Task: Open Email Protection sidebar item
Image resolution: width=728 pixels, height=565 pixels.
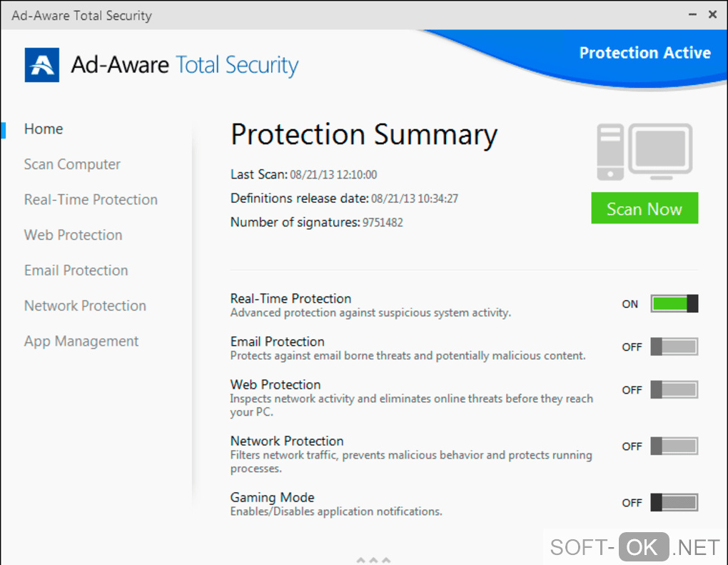Action: (x=76, y=270)
